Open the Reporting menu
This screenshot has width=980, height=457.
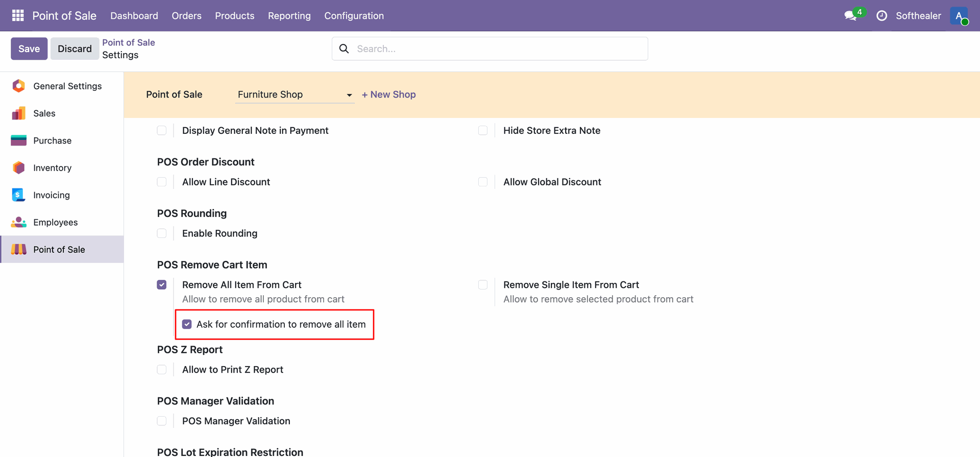pos(289,15)
